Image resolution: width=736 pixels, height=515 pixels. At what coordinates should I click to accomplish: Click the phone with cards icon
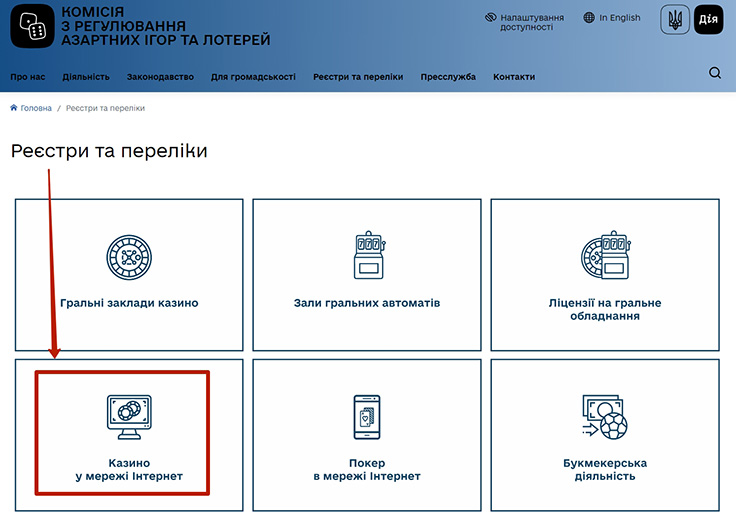(x=367, y=417)
